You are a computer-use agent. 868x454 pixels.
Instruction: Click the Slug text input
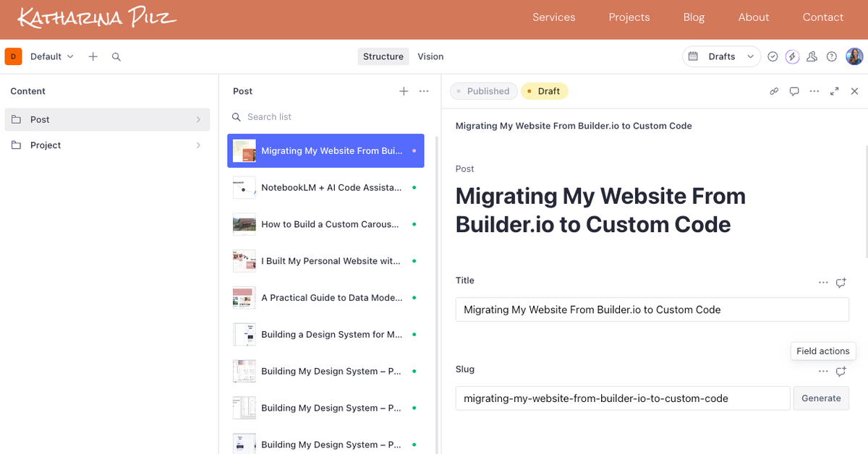click(x=623, y=398)
